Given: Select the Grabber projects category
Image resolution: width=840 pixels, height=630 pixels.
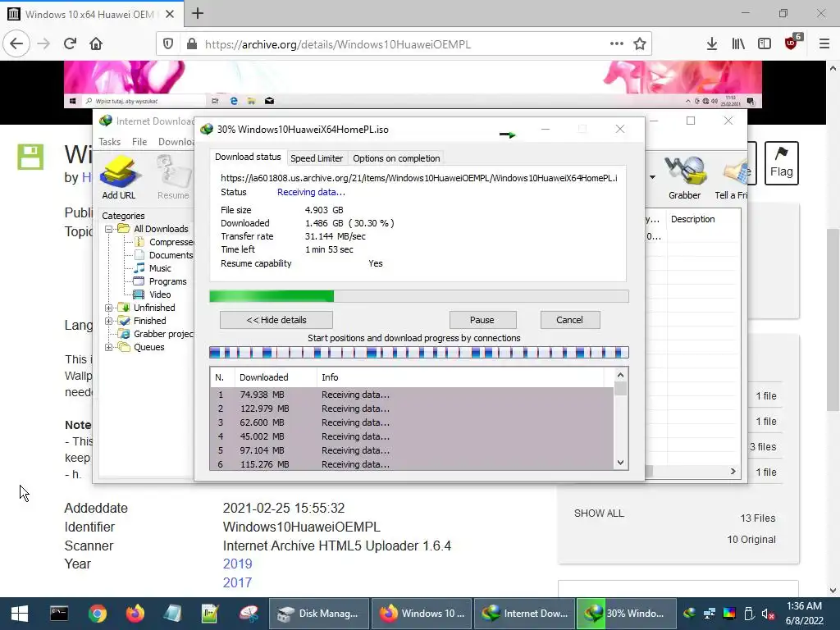Looking at the screenshot, I should click(x=157, y=335).
